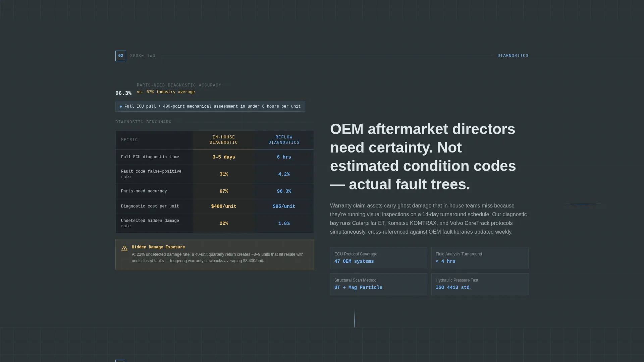Click the Warranty claim assets paragraph
Image resolution: width=644 pixels, height=362 pixels.
(x=428, y=219)
